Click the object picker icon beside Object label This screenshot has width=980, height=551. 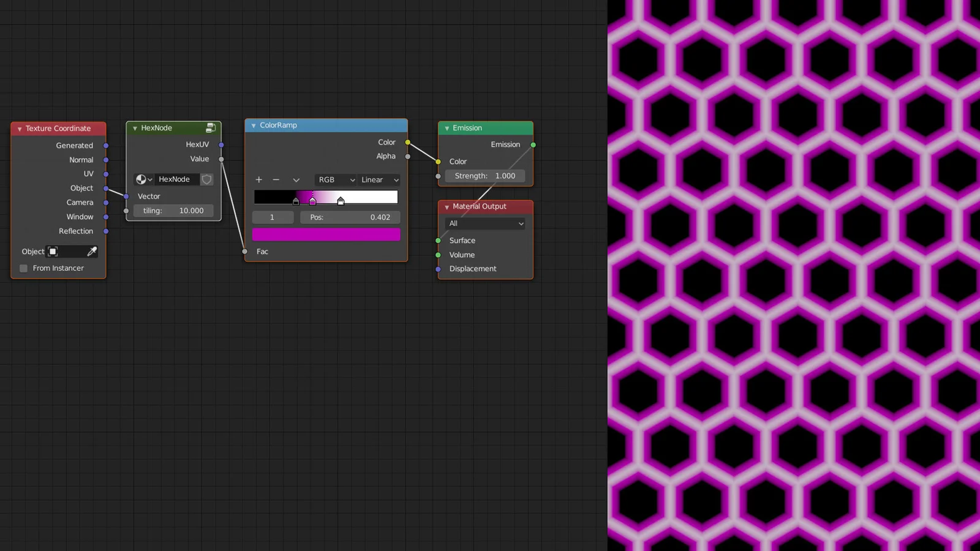coord(52,251)
